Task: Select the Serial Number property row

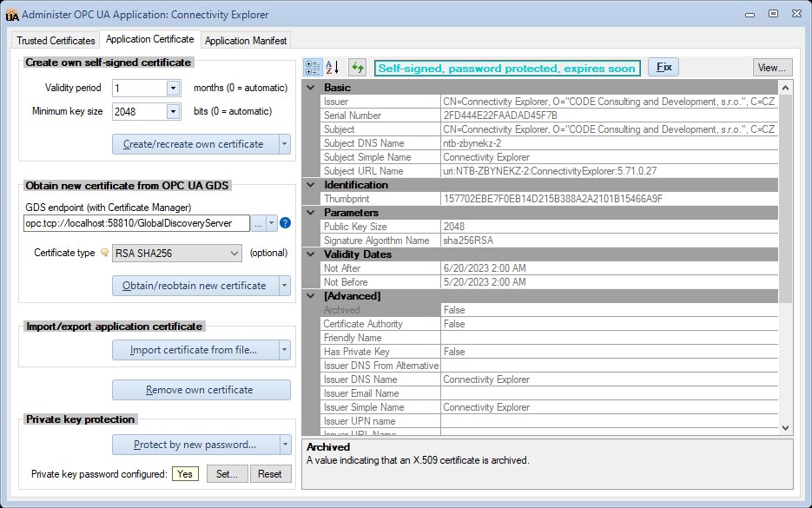Action: pyautogui.click(x=550, y=115)
